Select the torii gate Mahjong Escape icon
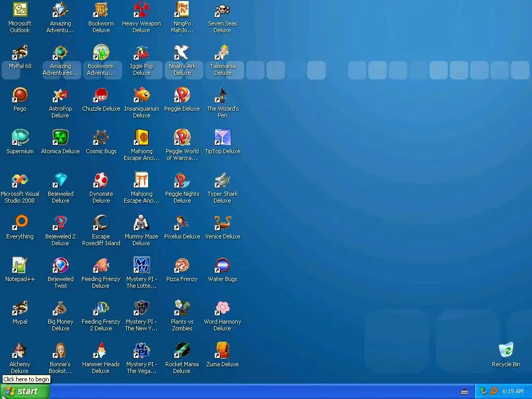Image resolution: width=532 pixels, height=399 pixels. tap(141, 180)
